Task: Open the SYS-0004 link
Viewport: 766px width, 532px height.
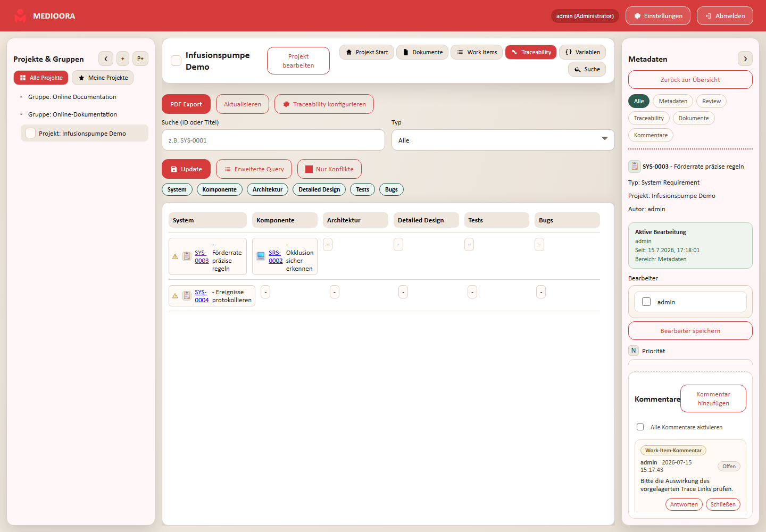Action: coord(202,296)
